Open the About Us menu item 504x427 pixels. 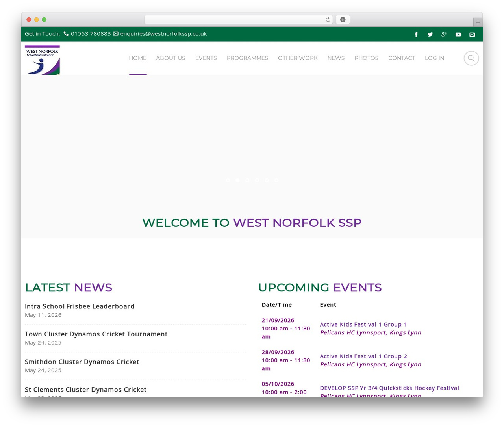tap(170, 58)
